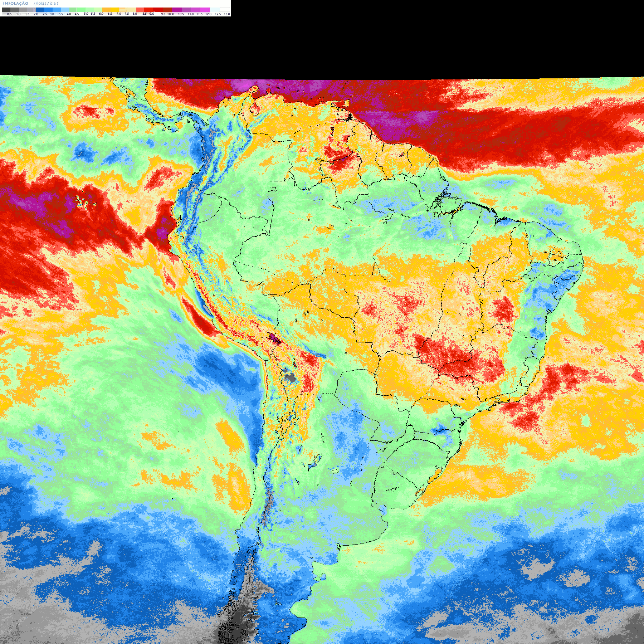Click the 5.0 legend value
644x644 pixels.
[x=86, y=14]
